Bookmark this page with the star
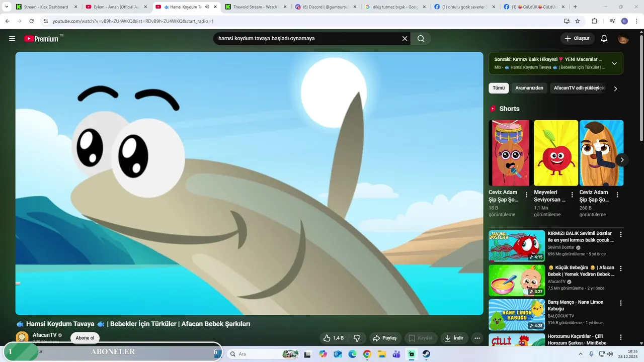This screenshot has width=644, height=362. (x=578, y=21)
